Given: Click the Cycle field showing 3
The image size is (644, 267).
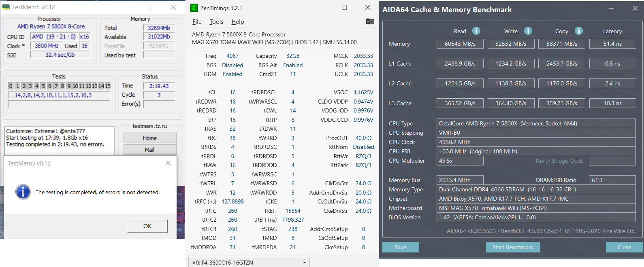Looking at the screenshot, I should click(x=159, y=95).
